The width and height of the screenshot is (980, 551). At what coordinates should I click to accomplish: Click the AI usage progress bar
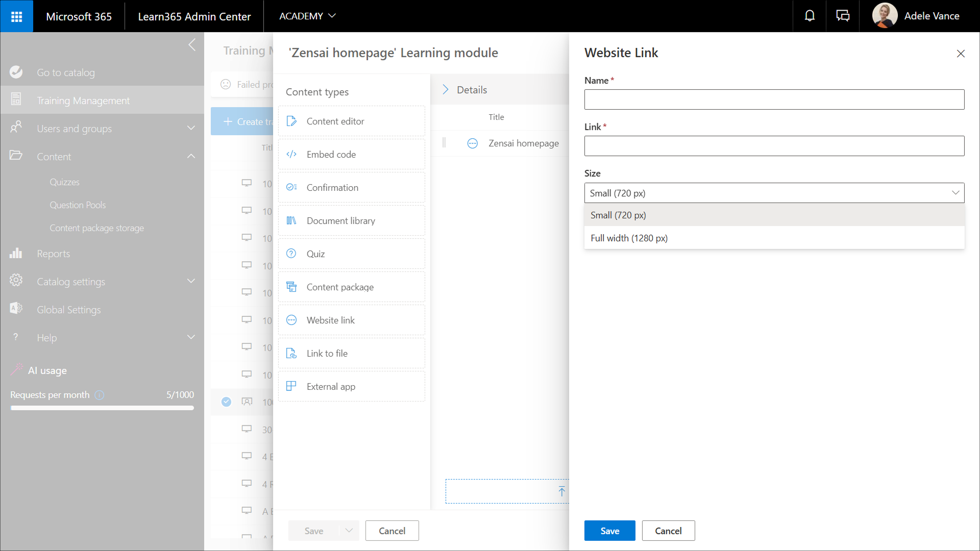[x=102, y=408]
